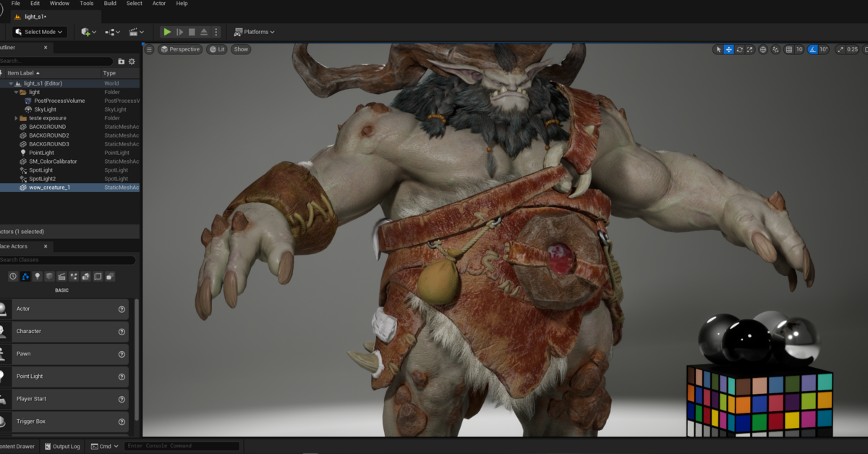Open the Tools menu
The image size is (868, 454).
coord(86,4)
